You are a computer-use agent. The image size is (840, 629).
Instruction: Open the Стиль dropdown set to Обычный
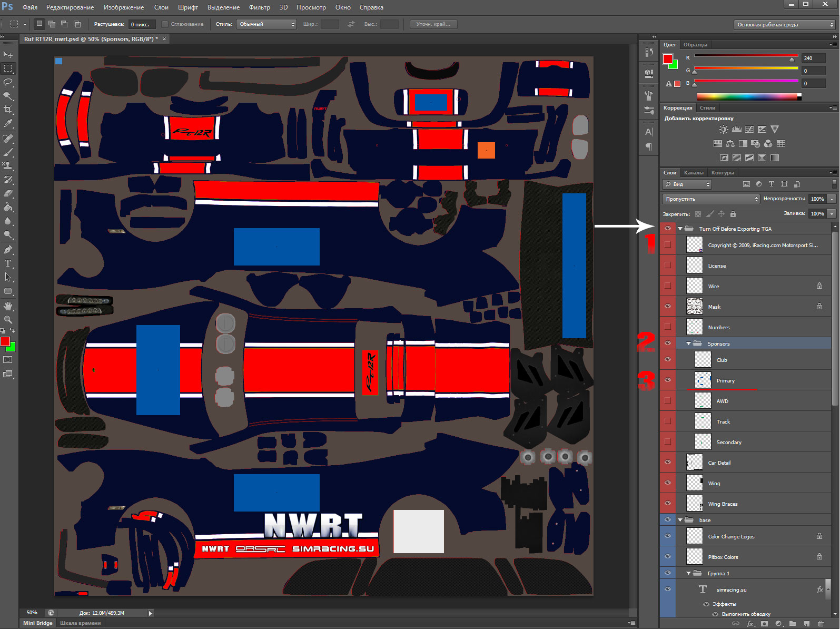tap(266, 24)
